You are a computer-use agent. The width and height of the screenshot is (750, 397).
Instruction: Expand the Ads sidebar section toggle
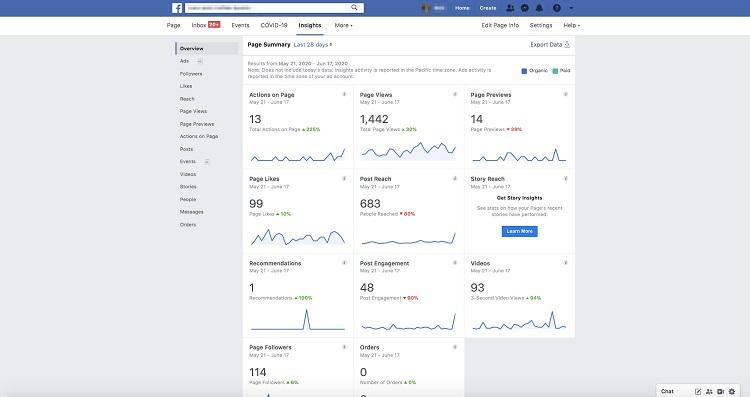tap(200, 61)
